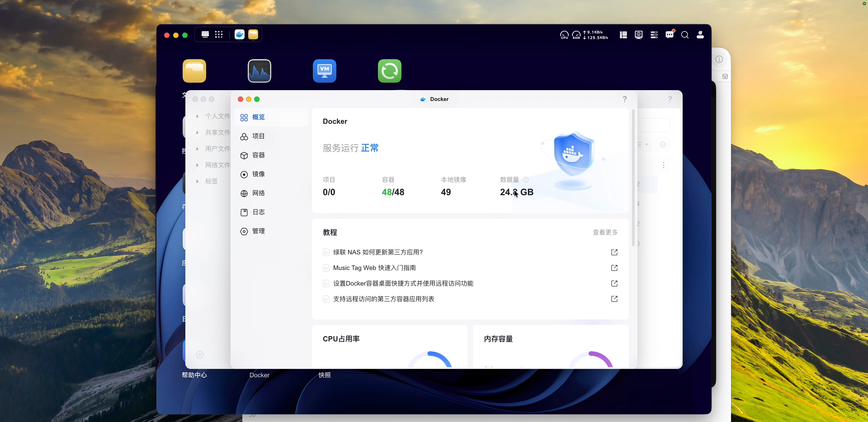Expand 标签 in the file manager tree
Viewport: 868px width, 422px height.
(198, 181)
